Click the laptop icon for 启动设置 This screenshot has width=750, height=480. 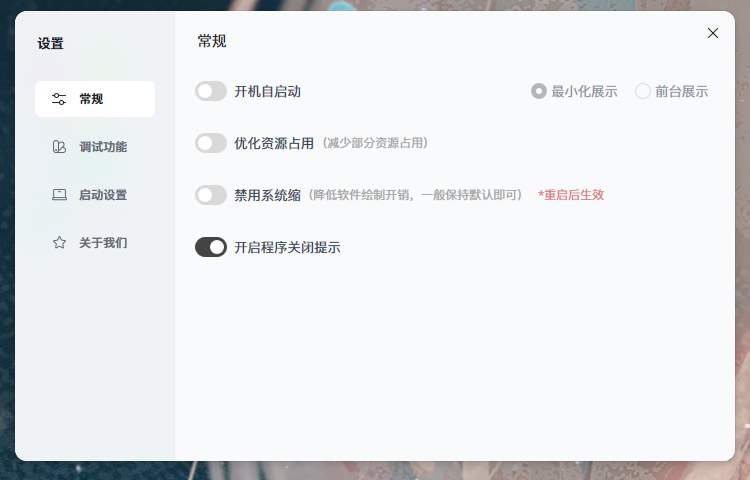[59, 195]
